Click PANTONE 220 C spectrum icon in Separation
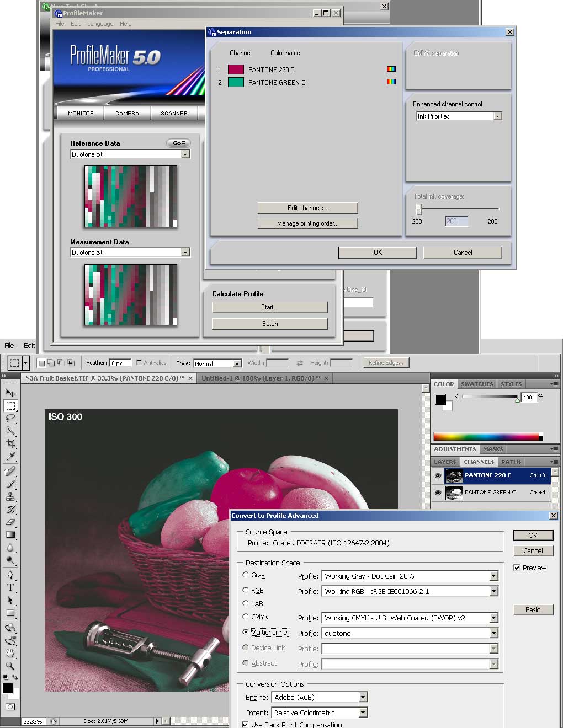The image size is (563, 728). tap(391, 69)
